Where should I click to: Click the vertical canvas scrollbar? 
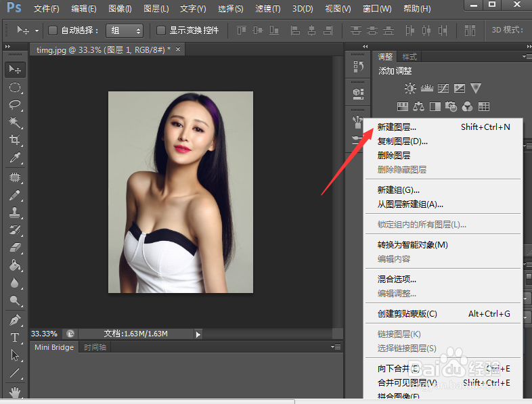[337, 192]
